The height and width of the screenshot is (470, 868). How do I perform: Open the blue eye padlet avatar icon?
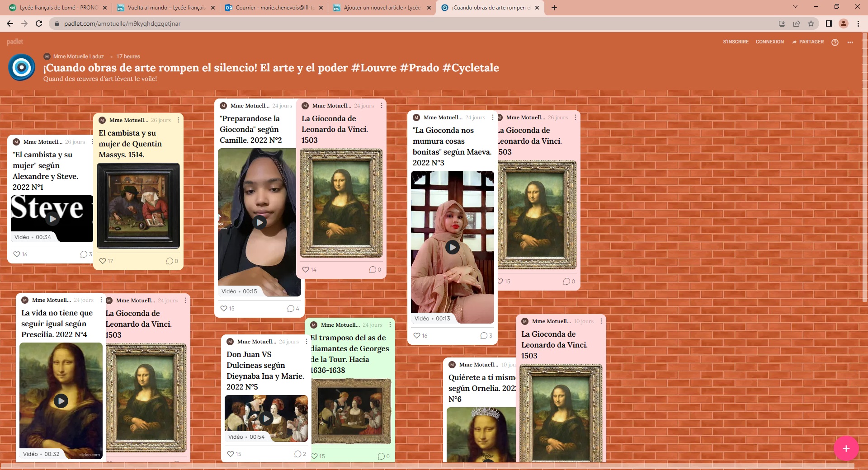click(x=21, y=67)
